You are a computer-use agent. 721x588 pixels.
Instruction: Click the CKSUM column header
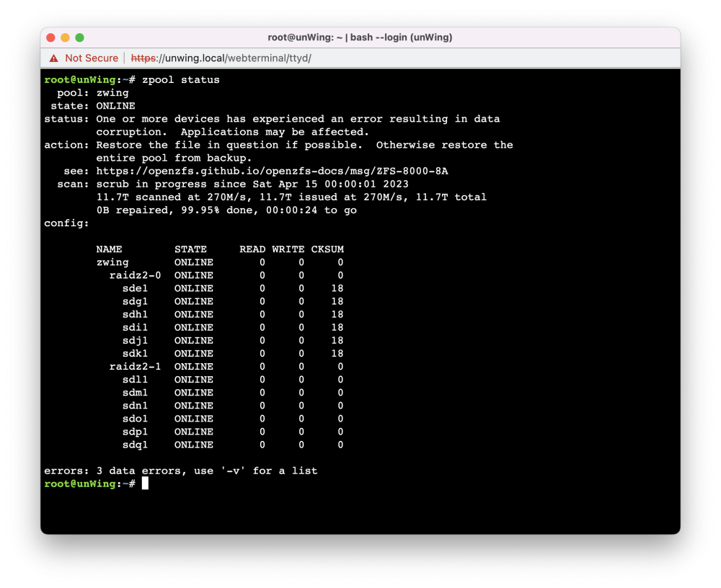point(327,249)
